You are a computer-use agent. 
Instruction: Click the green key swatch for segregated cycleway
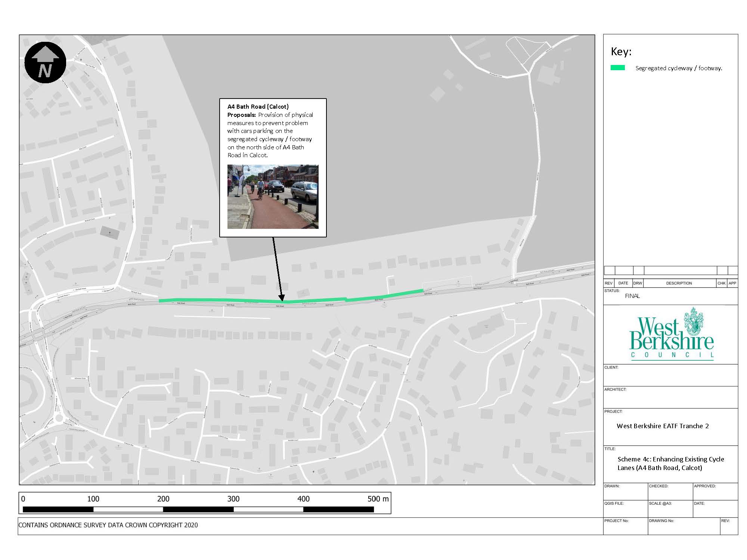[x=618, y=68]
